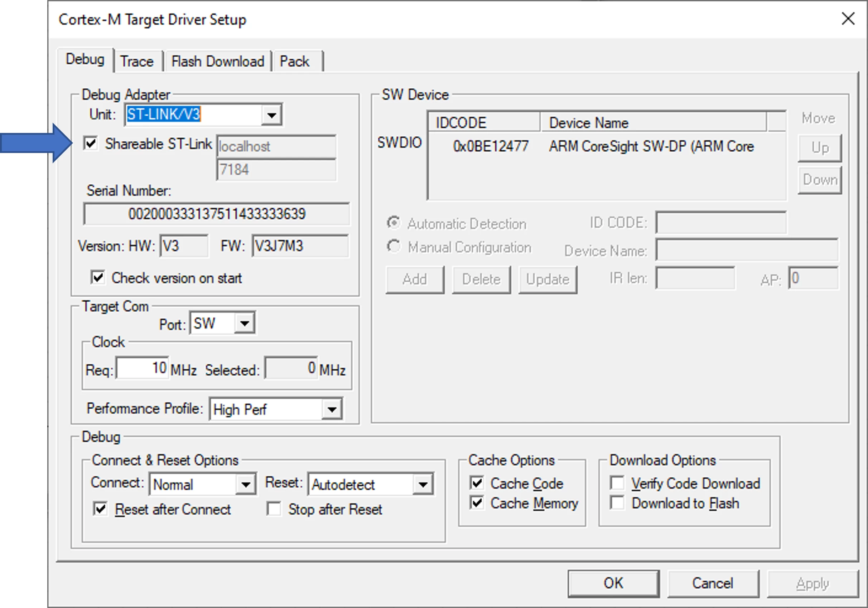Click the Apply button
The image size is (868, 608).
(812, 583)
